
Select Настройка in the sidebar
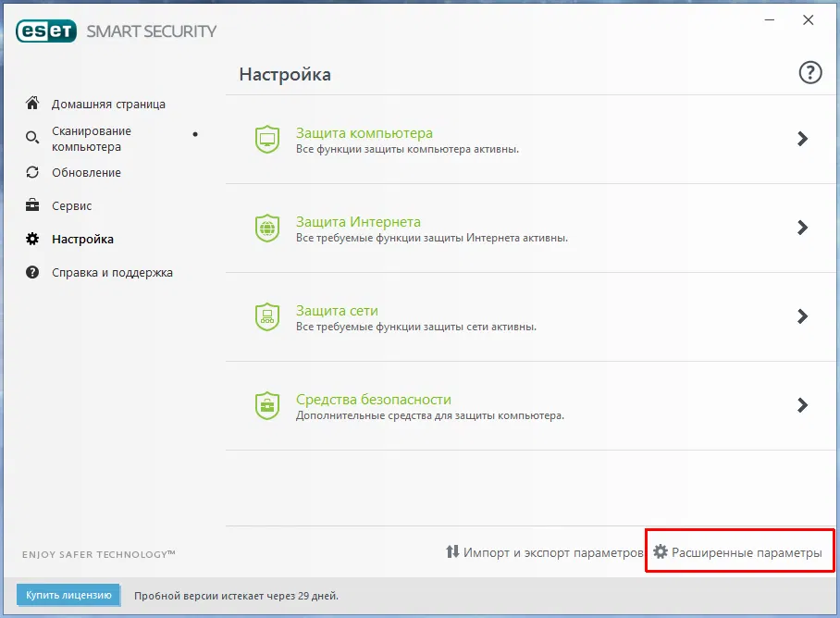82,240
